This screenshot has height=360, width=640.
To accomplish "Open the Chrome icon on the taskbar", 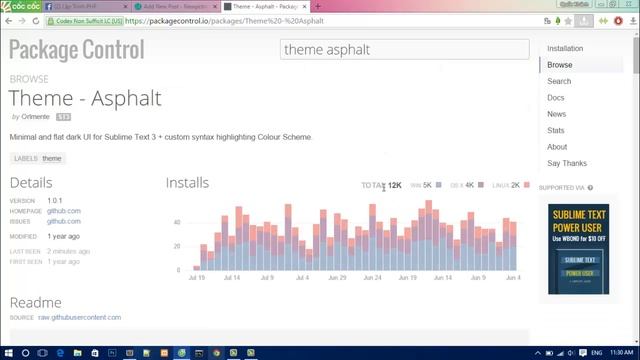I will point(216,353).
